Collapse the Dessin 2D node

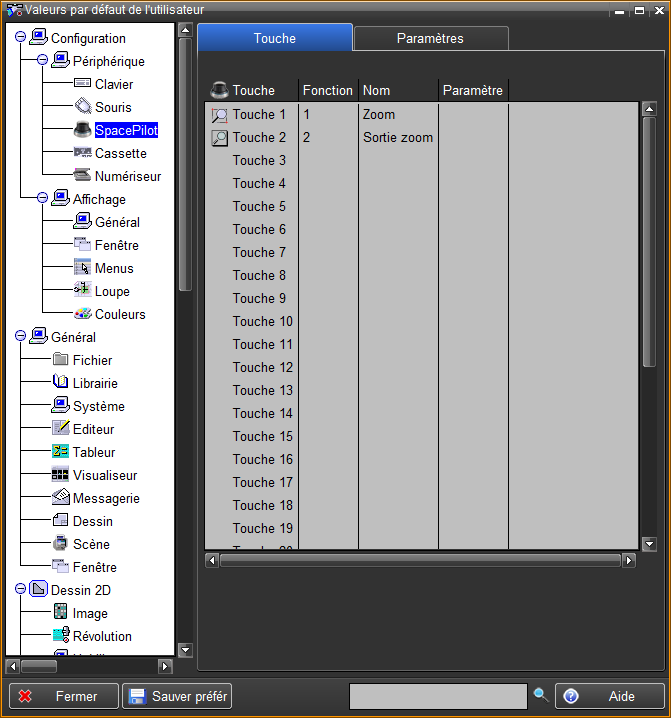tap(20, 590)
